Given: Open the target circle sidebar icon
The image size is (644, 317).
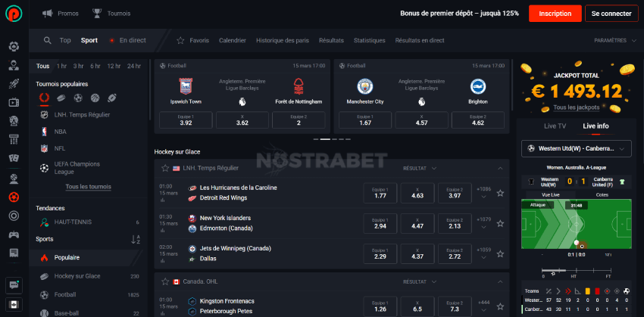Looking at the screenshot, I should pos(14,216).
